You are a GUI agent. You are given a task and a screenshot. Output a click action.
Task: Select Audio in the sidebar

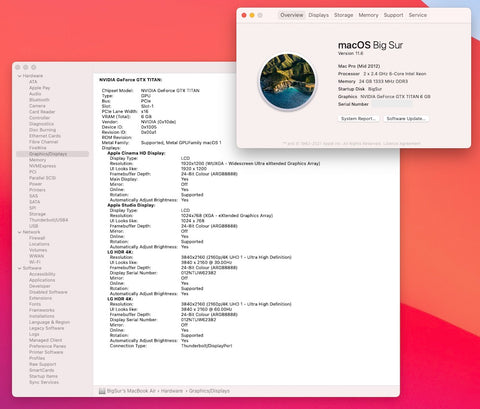click(x=35, y=94)
